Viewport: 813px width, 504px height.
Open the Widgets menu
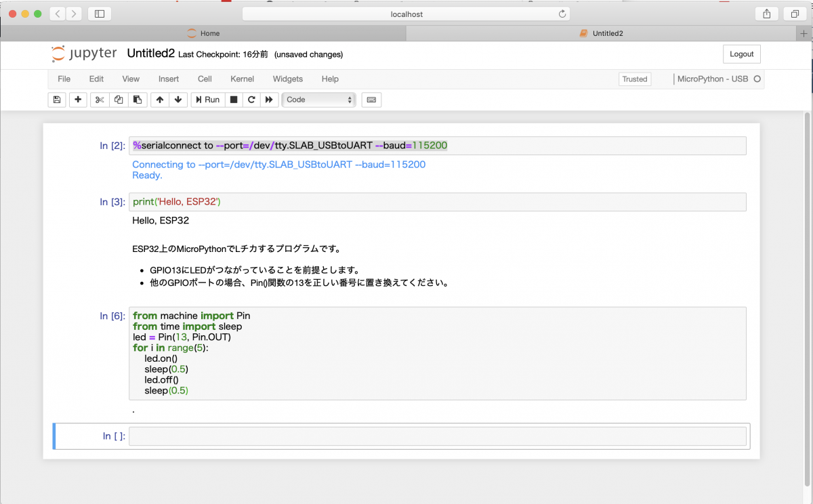[x=287, y=79]
